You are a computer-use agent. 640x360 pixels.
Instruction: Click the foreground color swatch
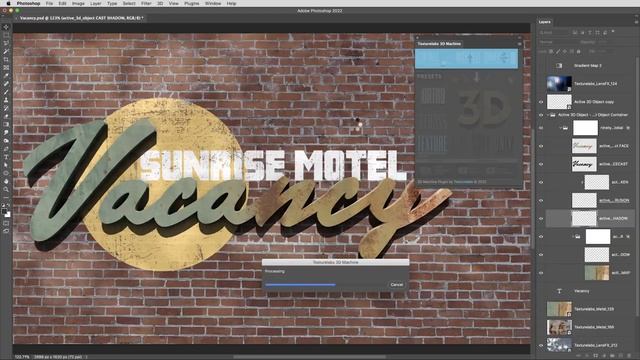(x=4, y=211)
